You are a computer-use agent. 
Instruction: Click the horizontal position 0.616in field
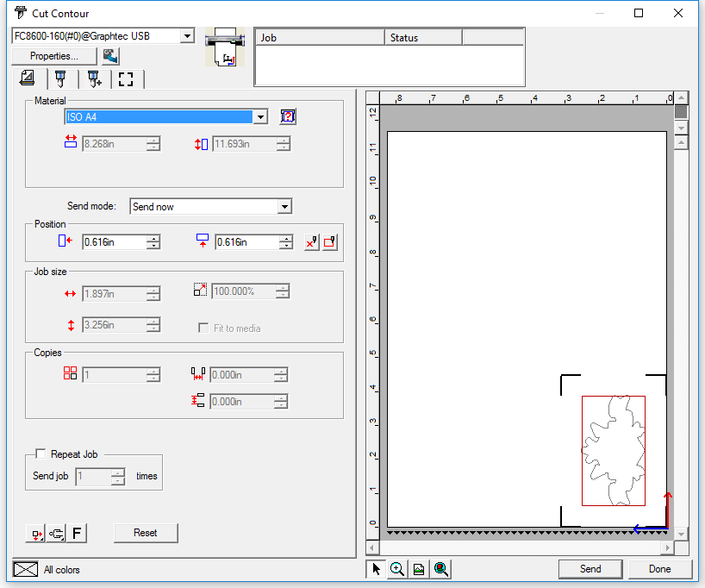(x=114, y=243)
